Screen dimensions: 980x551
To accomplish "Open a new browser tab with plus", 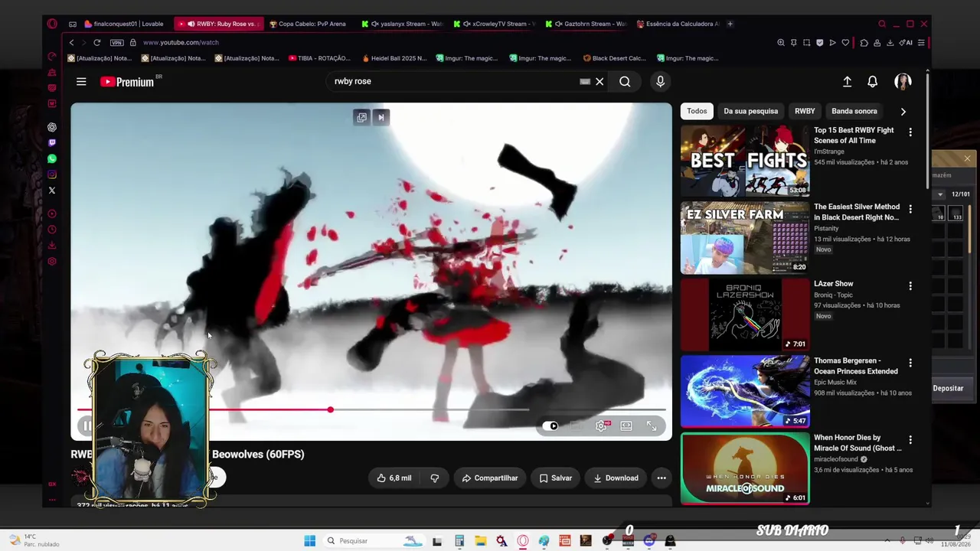I will pos(730,24).
